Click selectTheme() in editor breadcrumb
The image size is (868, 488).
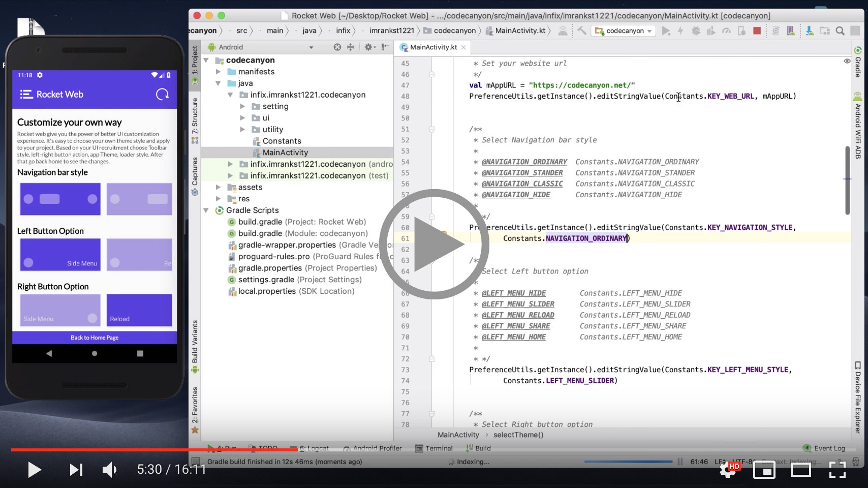tap(518, 435)
